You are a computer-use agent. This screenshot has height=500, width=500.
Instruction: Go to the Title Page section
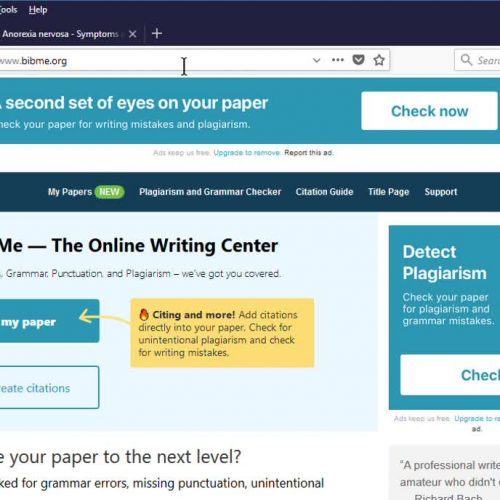388,192
